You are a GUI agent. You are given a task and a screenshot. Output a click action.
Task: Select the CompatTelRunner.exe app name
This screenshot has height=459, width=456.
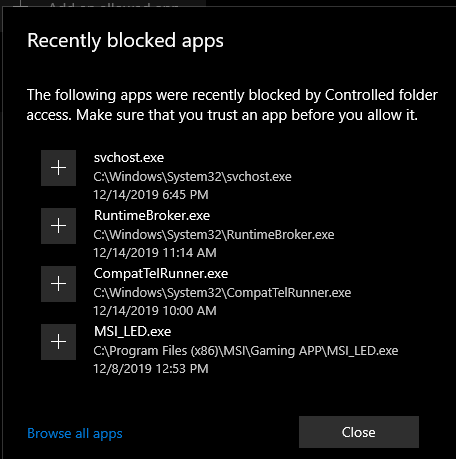(x=161, y=274)
